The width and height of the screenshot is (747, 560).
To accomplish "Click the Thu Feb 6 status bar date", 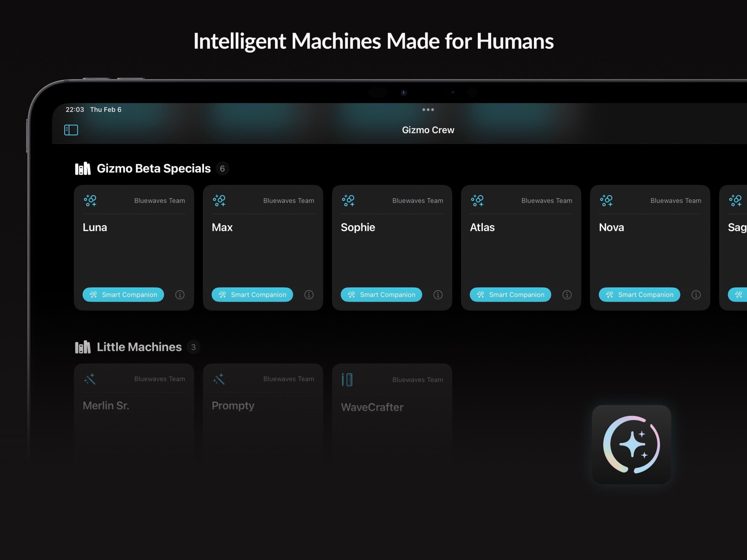I will (x=105, y=109).
